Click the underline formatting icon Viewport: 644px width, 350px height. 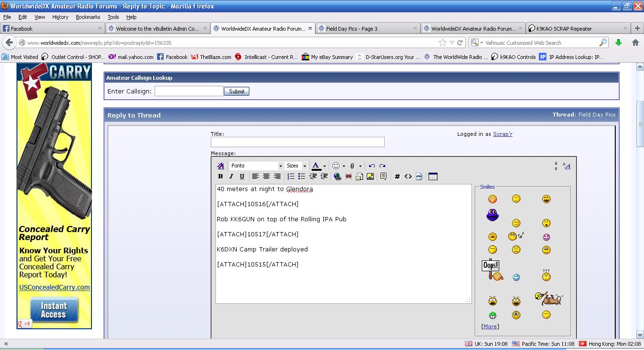(242, 176)
